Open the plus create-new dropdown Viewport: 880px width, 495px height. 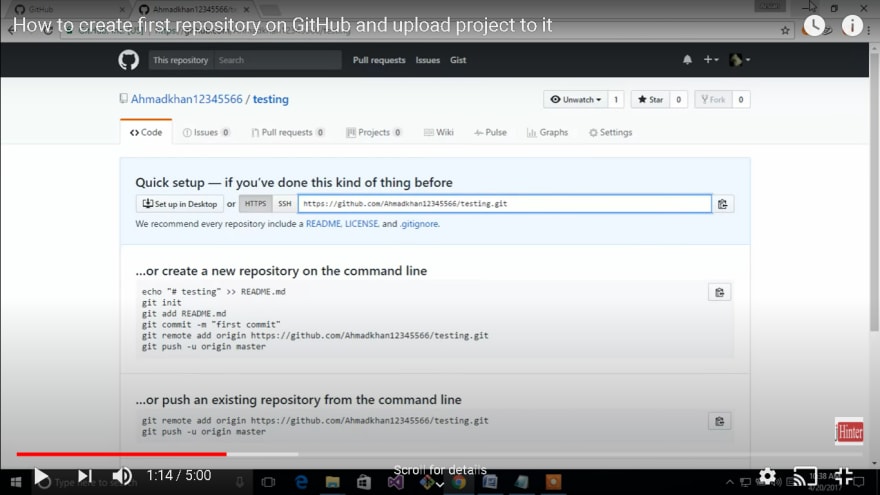click(x=711, y=59)
